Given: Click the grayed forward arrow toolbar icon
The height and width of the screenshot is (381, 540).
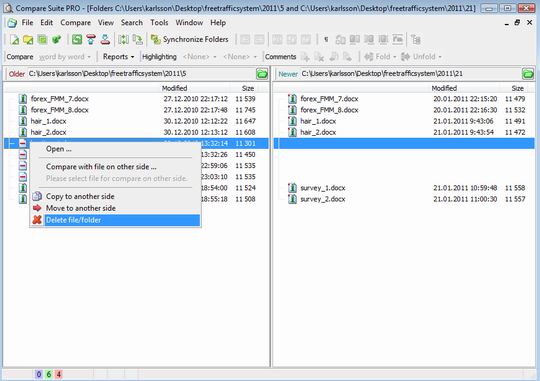Looking at the screenshot, I should pos(259,40).
